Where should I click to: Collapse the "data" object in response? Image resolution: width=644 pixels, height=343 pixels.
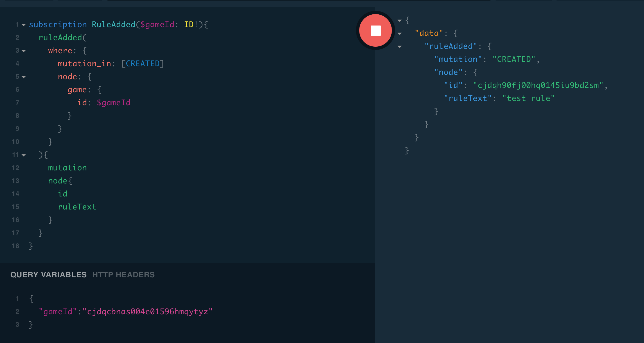pos(399,34)
